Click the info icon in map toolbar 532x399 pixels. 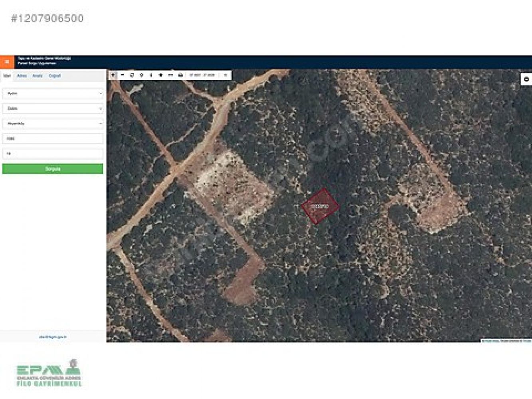(x=151, y=75)
